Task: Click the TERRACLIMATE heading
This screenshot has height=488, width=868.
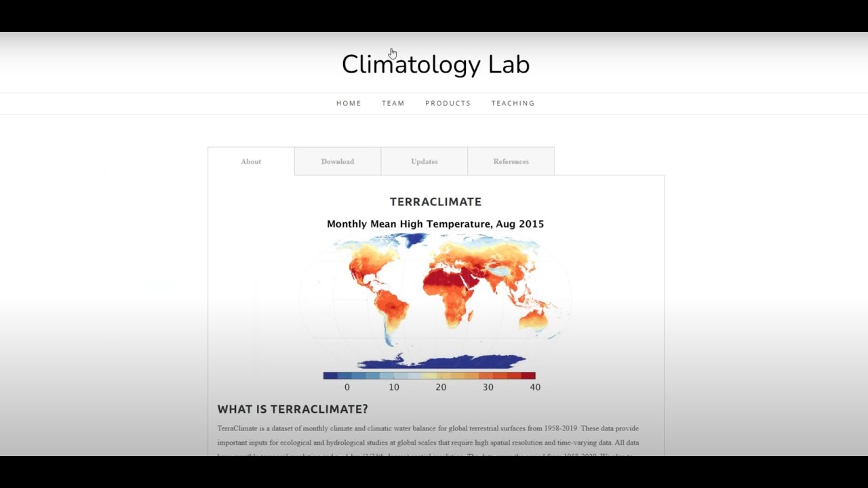Action: [435, 202]
